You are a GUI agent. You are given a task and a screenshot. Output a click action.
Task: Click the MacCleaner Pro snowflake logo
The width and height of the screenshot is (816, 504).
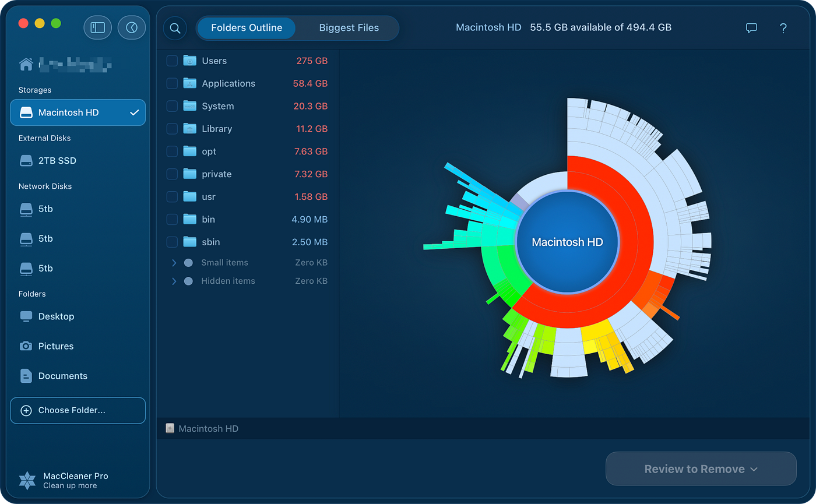coord(27,480)
